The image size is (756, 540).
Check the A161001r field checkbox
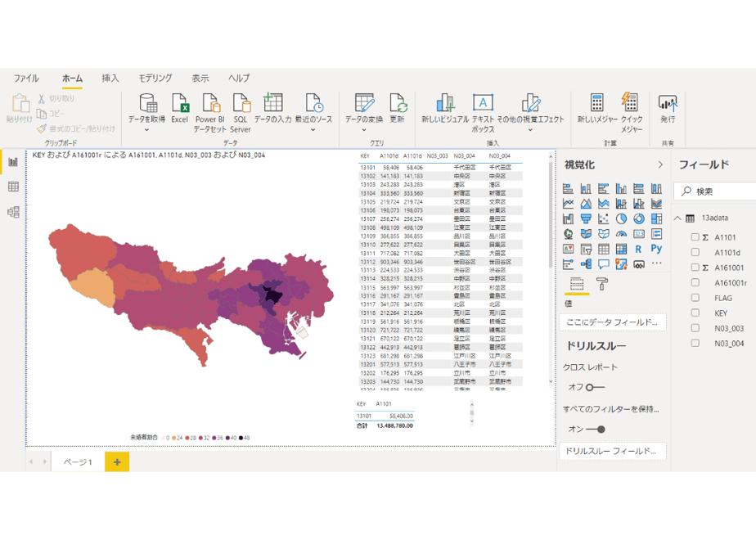click(x=695, y=282)
